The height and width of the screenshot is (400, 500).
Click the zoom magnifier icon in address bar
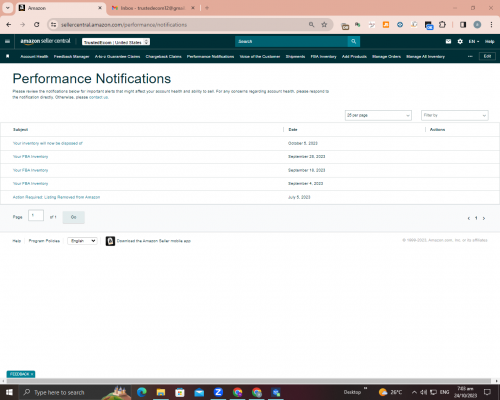311,25
